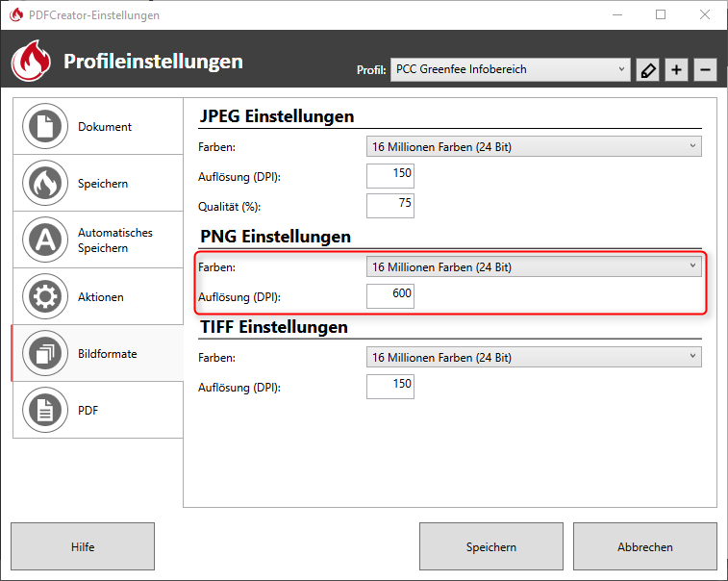Click the PNG Auflösung (DPI) field showing 600
This screenshot has width=728, height=581.
390,296
